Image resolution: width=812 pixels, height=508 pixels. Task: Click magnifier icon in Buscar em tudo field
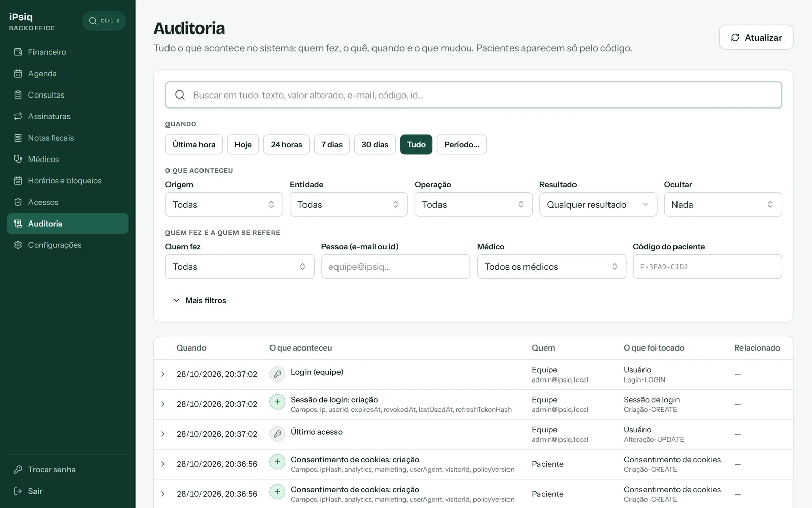point(180,95)
